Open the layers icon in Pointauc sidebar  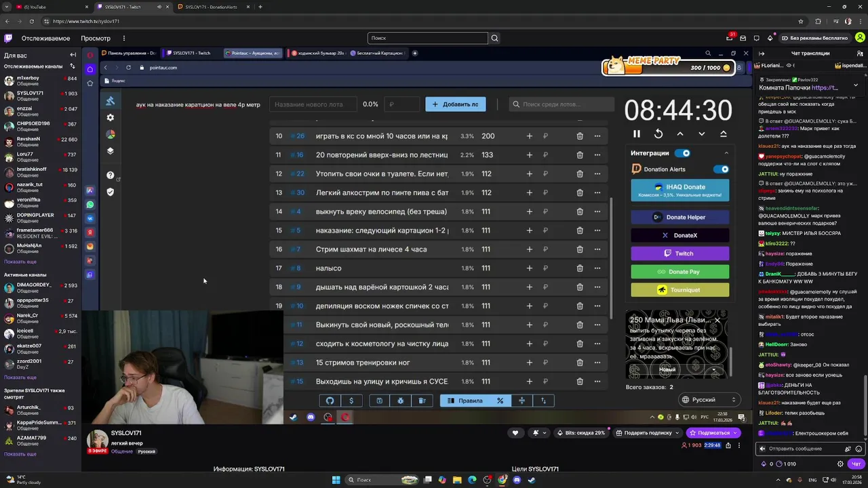click(111, 151)
